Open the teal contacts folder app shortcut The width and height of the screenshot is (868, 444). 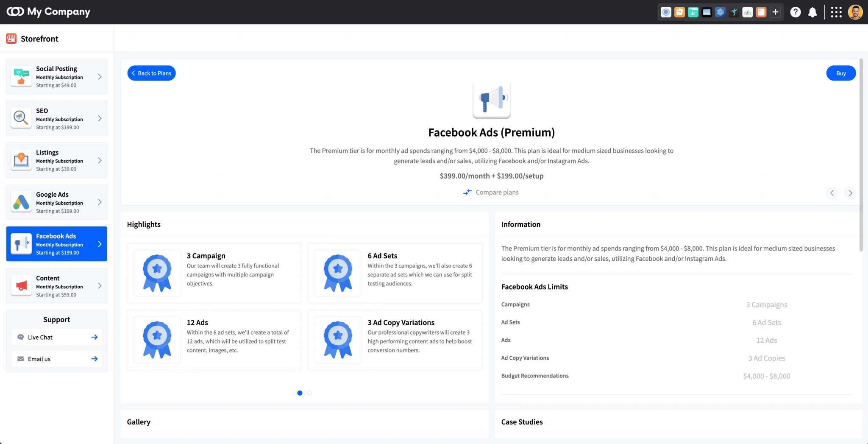tap(693, 12)
